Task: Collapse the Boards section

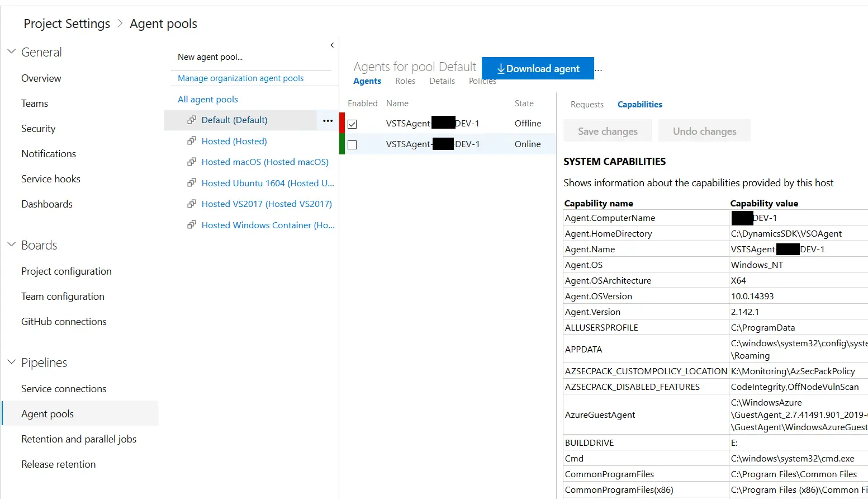Action: [11, 244]
